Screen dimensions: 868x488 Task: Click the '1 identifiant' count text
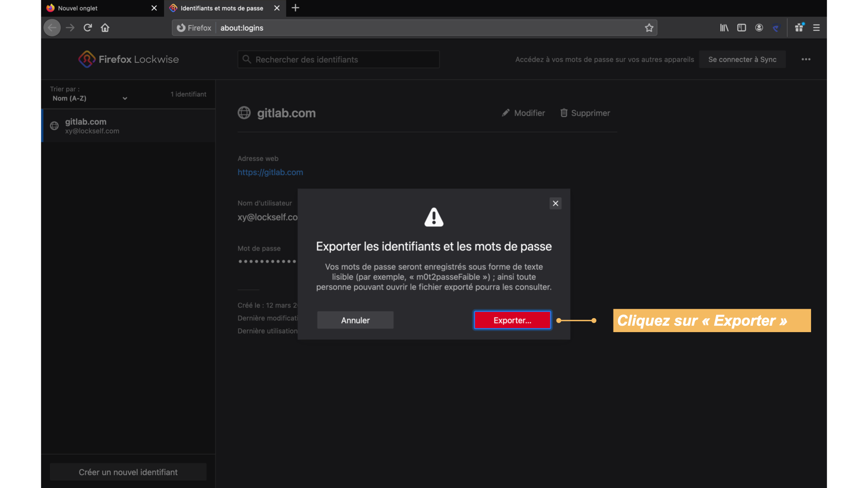point(188,94)
